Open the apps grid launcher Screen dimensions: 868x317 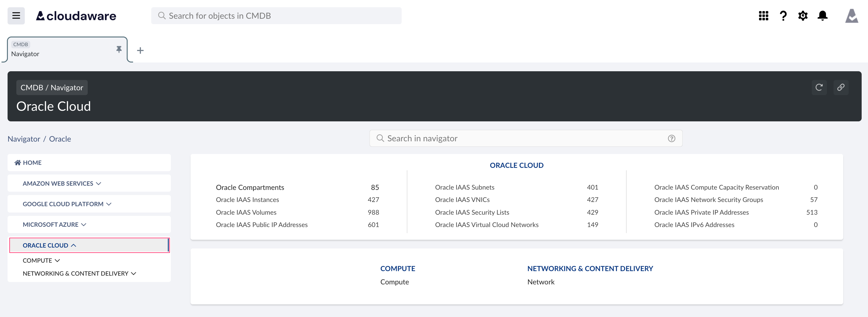click(764, 15)
